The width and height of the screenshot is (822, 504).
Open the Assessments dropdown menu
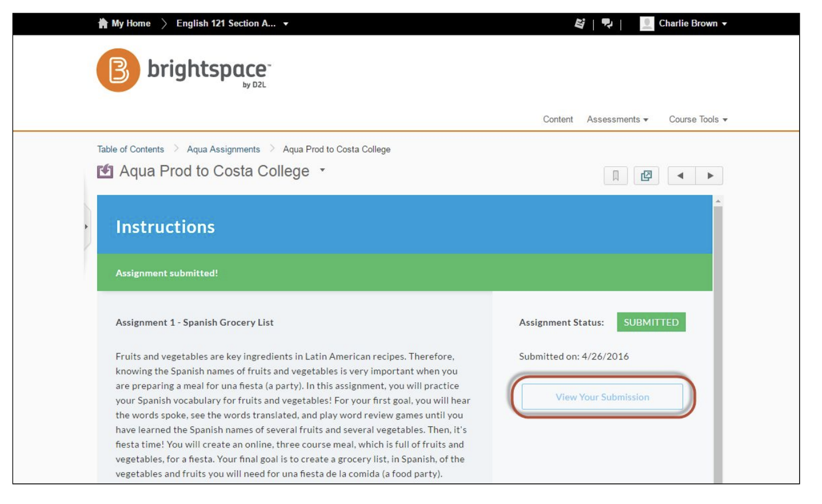point(617,119)
